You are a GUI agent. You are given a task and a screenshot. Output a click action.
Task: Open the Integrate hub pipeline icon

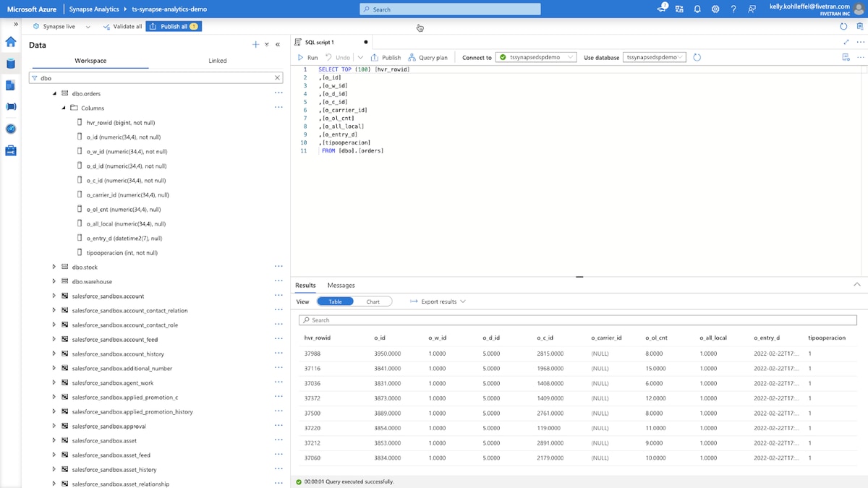(11, 107)
